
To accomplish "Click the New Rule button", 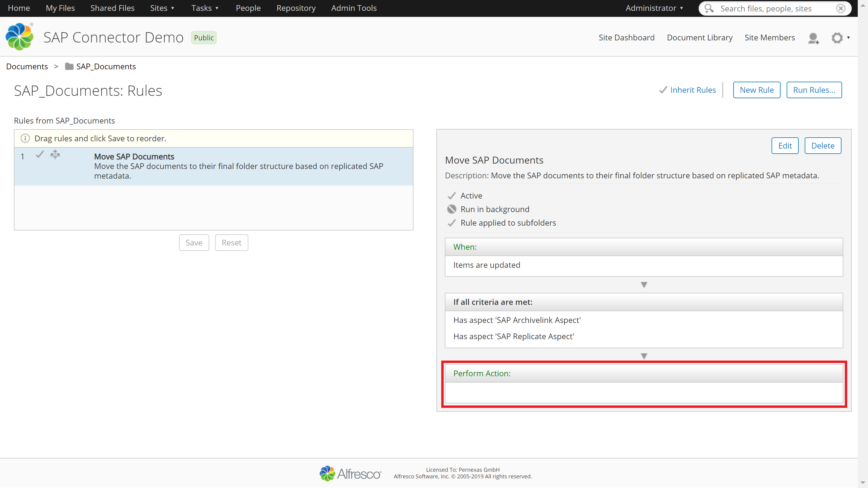I will [756, 90].
